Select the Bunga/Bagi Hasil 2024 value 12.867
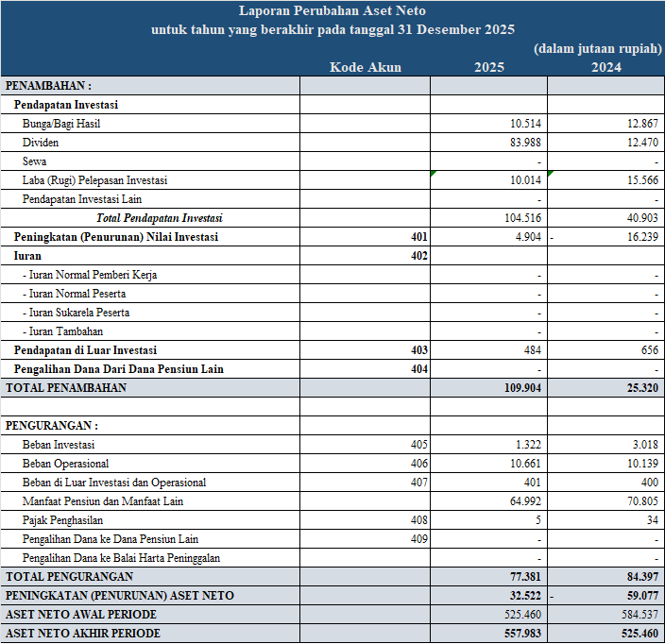 coord(638,124)
